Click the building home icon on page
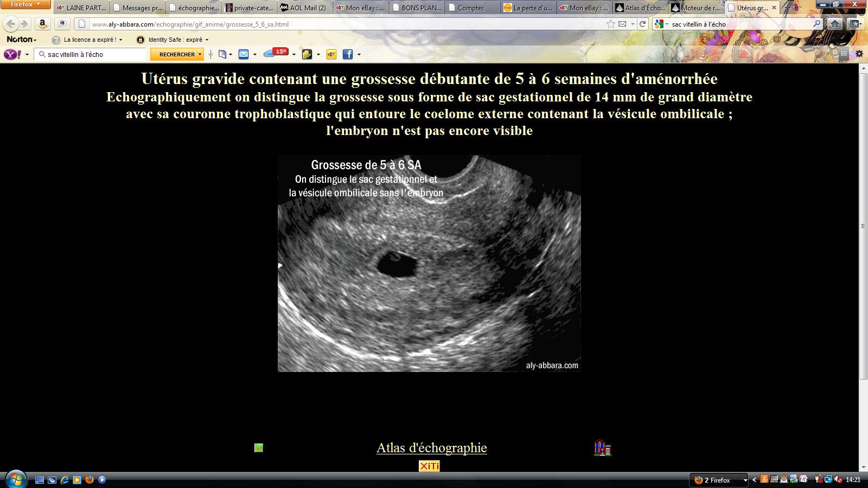This screenshot has height=488, width=868. [603, 448]
